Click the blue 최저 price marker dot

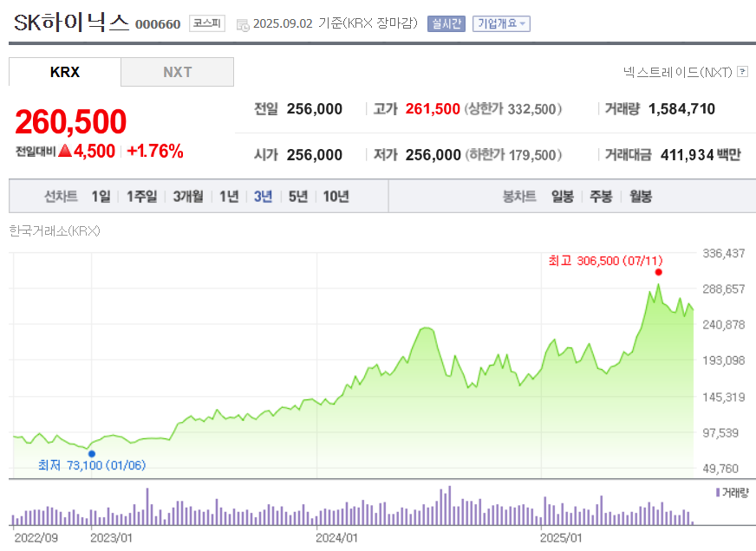[92, 454]
